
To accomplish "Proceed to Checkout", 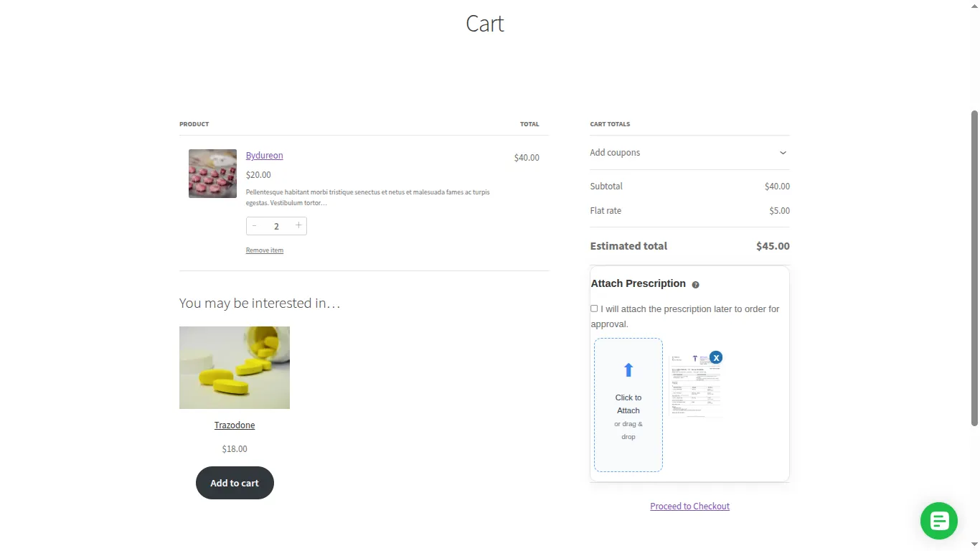I will coord(689,506).
